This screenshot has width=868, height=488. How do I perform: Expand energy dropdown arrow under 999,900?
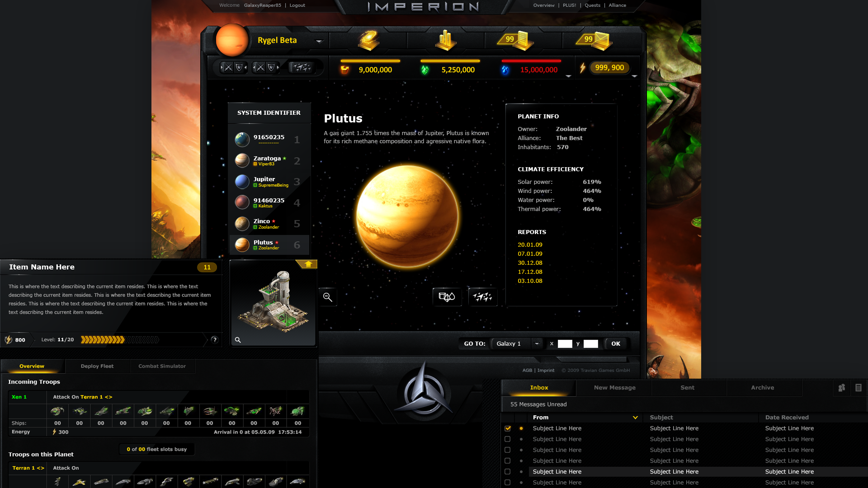(635, 76)
